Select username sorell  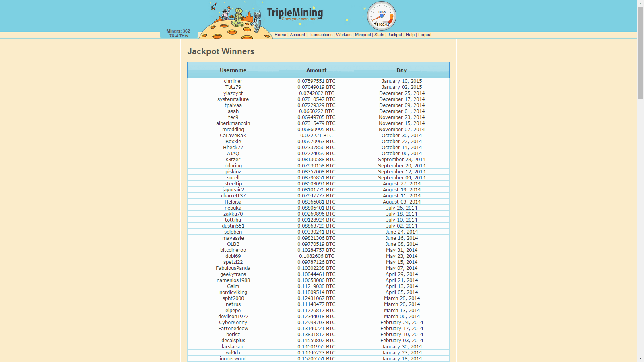[x=233, y=178]
